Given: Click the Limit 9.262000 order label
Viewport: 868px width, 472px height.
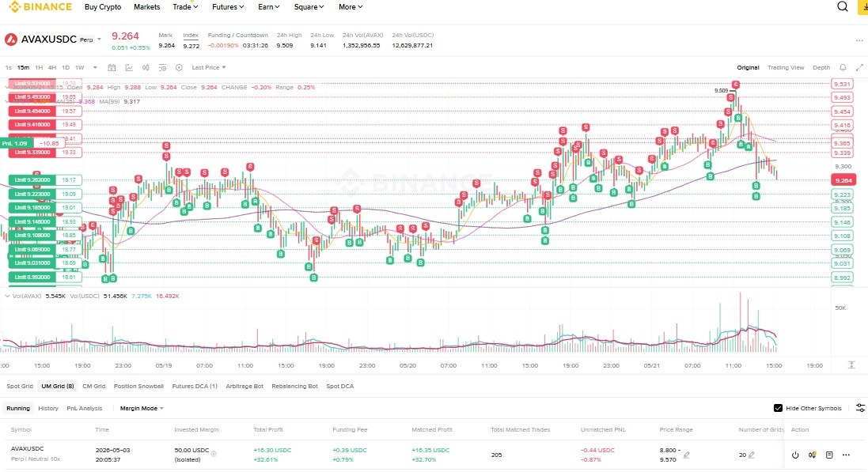Looking at the screenshot, I should click(32, 179).
